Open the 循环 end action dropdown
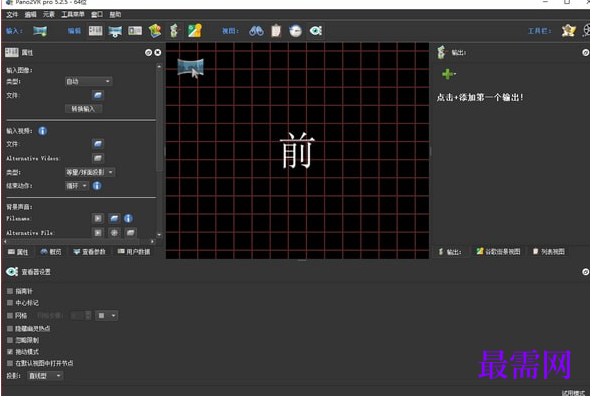This screenshot has height=396, width=590. click(x=77, y=186)
